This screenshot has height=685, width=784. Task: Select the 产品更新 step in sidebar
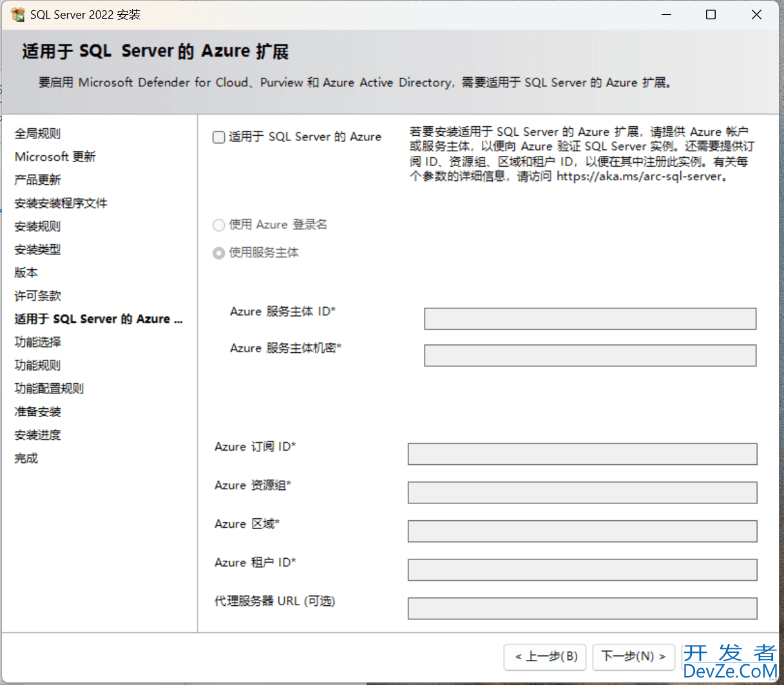tap(37, 180)
